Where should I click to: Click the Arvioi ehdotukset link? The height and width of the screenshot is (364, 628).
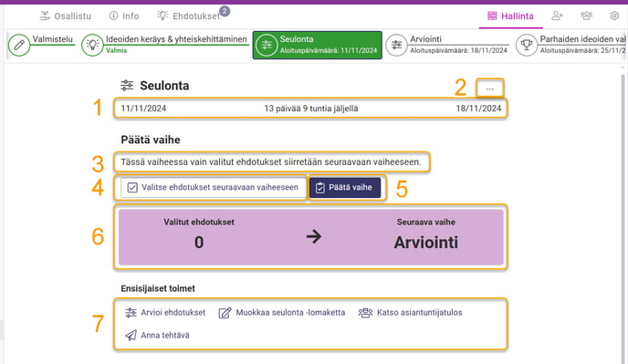point(165,312)
